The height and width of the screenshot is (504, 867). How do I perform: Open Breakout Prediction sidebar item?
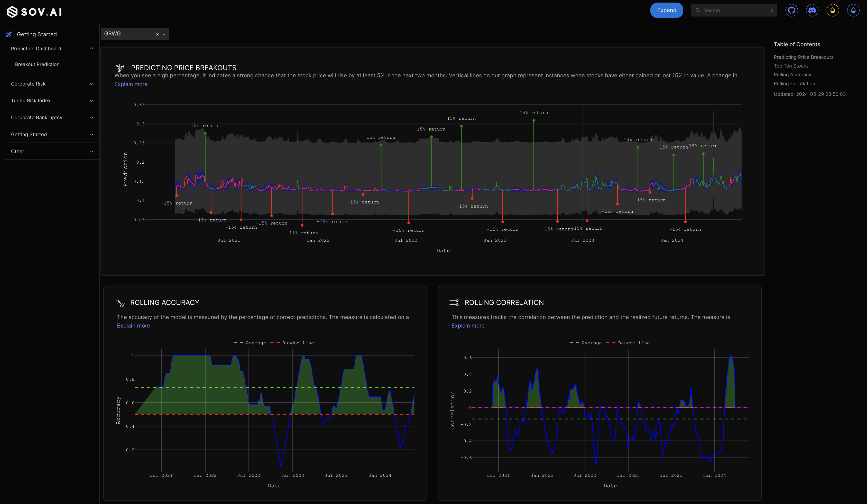pyautogui.click(x=37, y=64)
